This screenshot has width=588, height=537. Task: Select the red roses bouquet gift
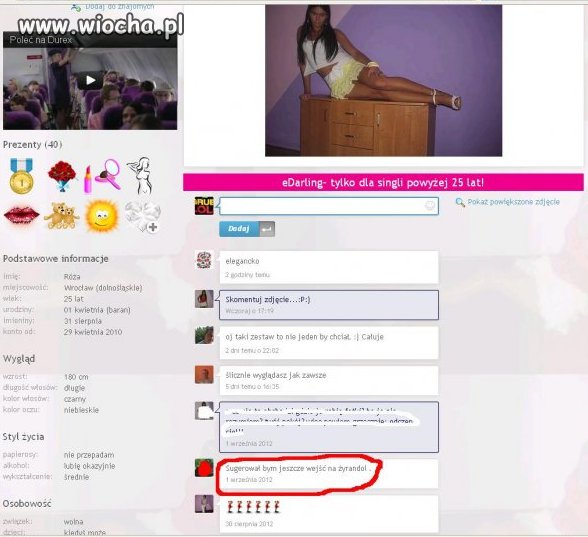point(62,176)
